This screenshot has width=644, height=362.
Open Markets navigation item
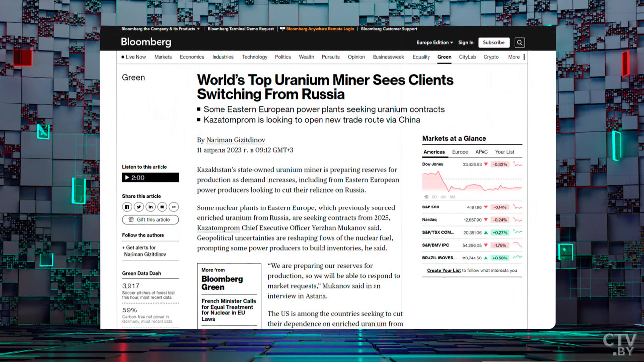point(163,57)
